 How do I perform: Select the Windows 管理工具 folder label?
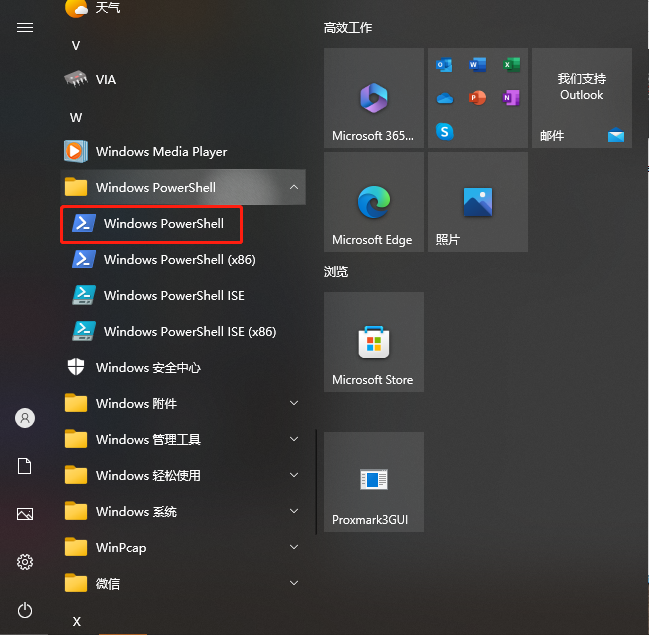[148, 440]
